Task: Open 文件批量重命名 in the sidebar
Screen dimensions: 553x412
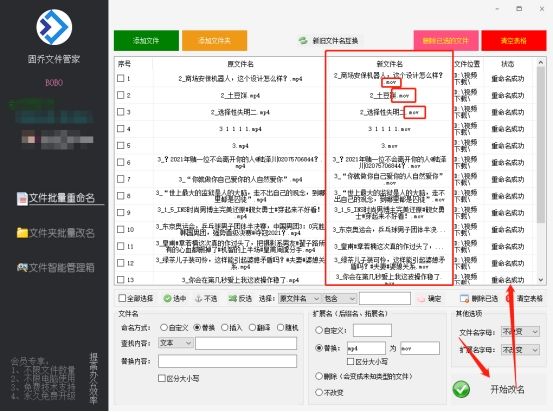Action: 61,198
